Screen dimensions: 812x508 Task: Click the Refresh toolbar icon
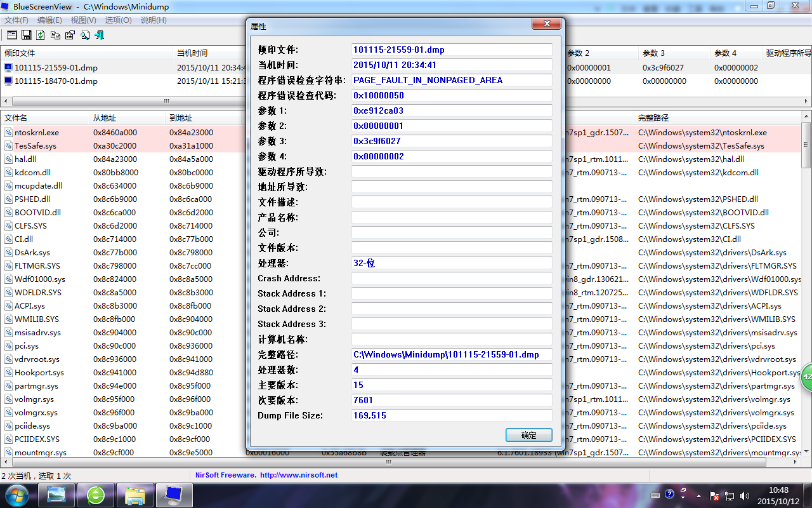[x=41, y=35]
